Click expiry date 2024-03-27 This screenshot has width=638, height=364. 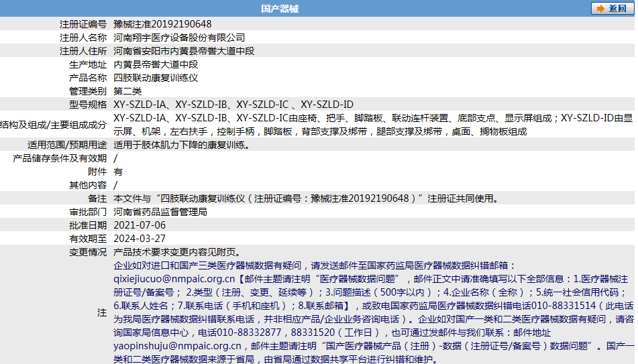point(140,239)
